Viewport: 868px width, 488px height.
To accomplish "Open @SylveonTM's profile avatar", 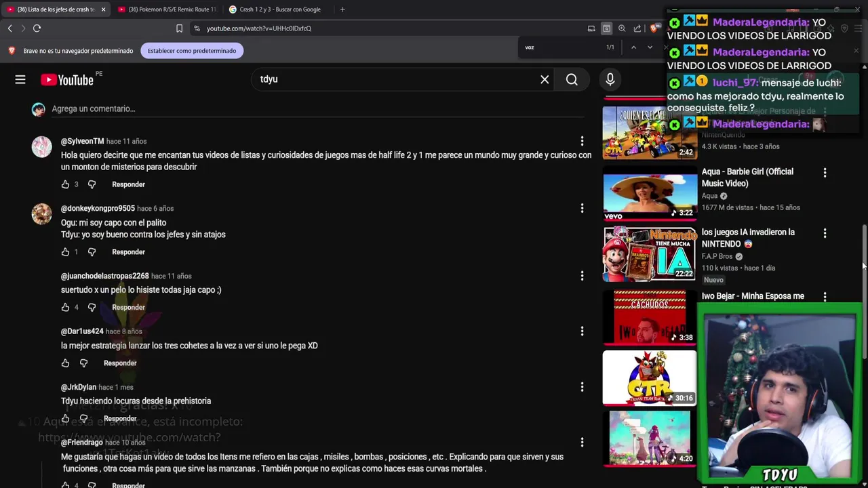I will pyautogui.click(x=41, y=146).
